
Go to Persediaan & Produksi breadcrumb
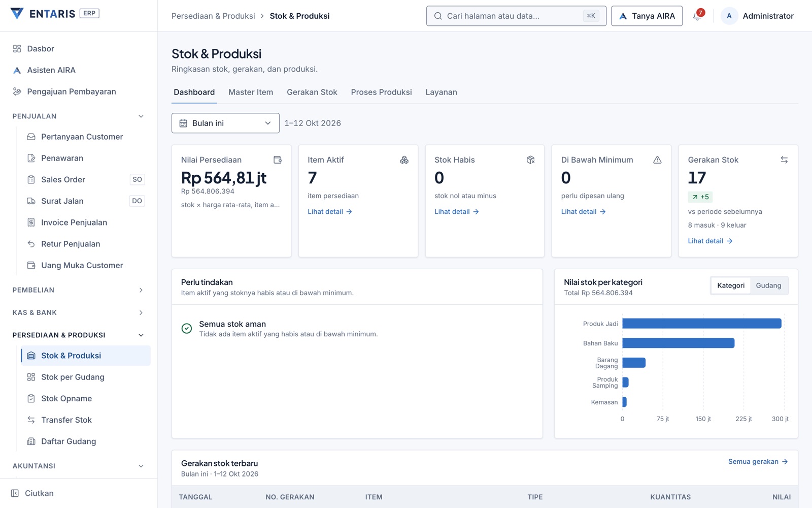[x=213, y=16]
